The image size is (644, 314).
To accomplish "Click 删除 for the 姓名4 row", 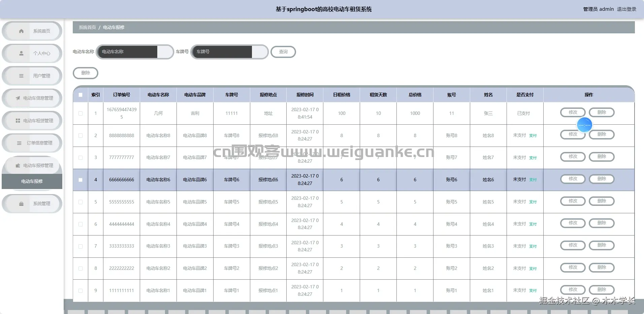I will [x=602, y=223].
